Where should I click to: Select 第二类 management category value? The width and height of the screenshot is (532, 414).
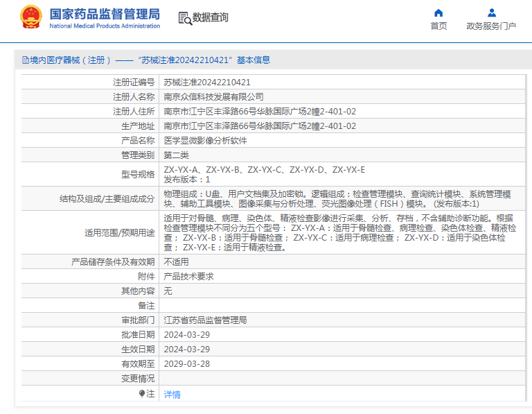176,155
